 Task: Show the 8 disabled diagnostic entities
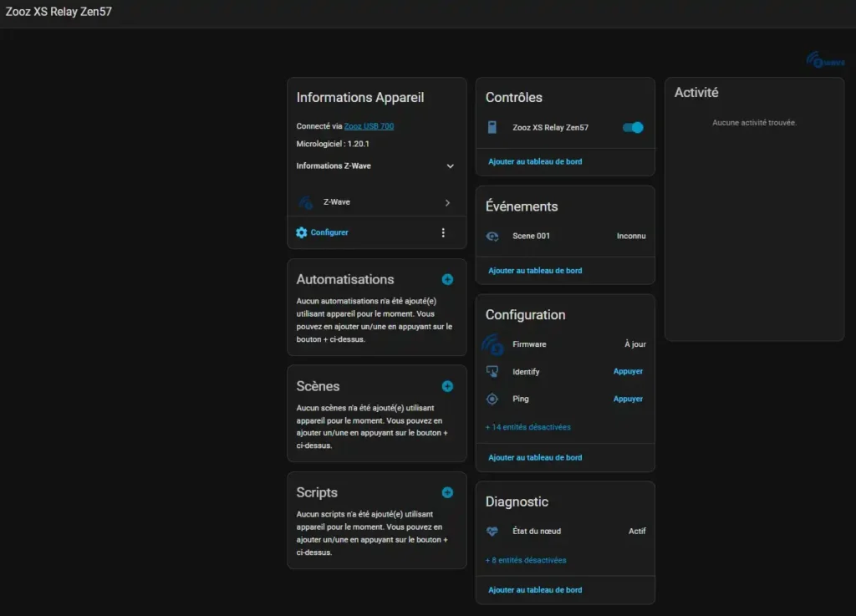526,560
